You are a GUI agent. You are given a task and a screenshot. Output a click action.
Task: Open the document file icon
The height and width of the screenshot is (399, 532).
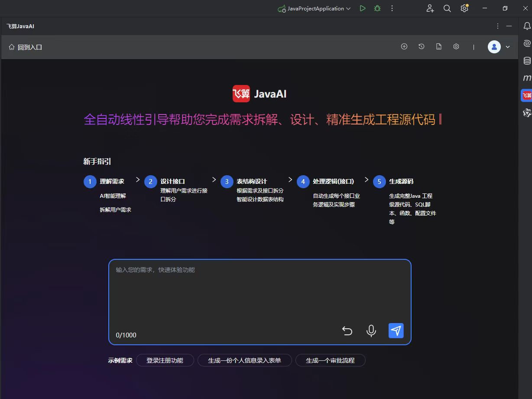point(439,46)
